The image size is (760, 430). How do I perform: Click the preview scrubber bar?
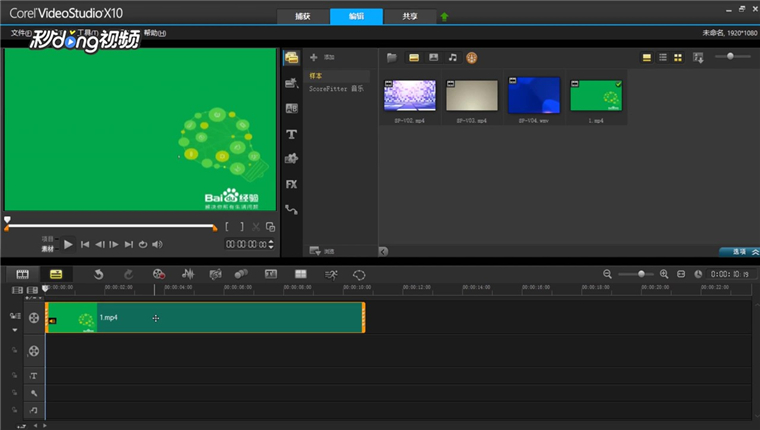point(111,226)
